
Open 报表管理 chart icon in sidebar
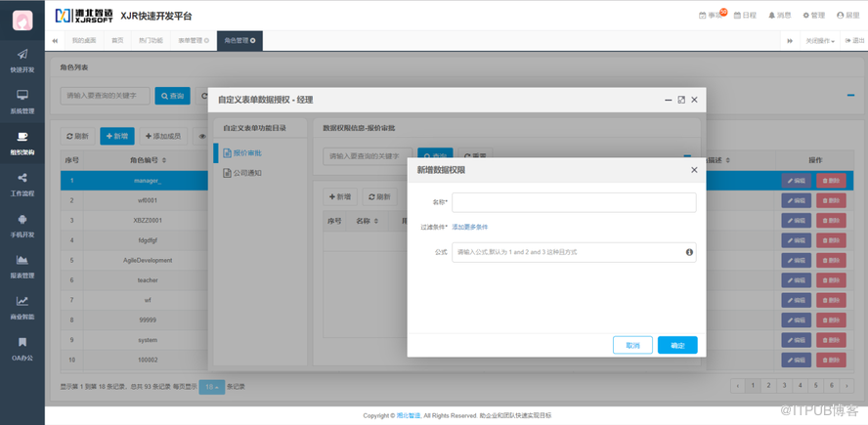tap(22, 260)
